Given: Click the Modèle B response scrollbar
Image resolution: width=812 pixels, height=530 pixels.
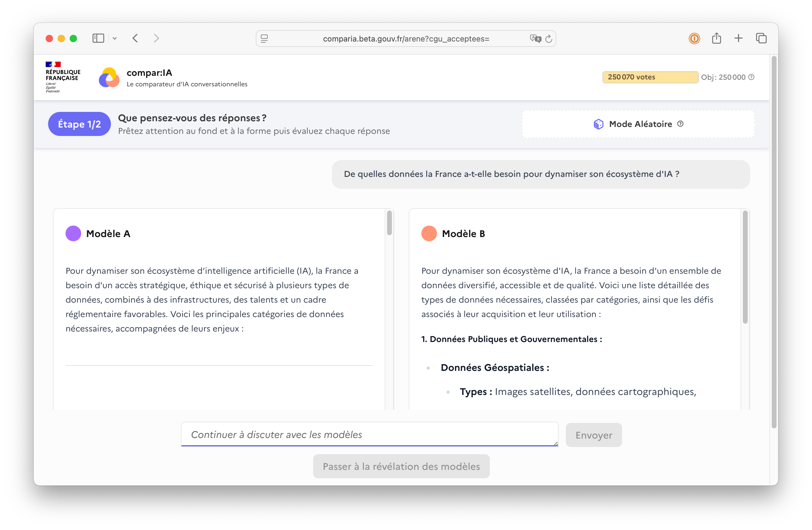Looking at the screenshot, I should pyautogui.click(x=745, y=267).
